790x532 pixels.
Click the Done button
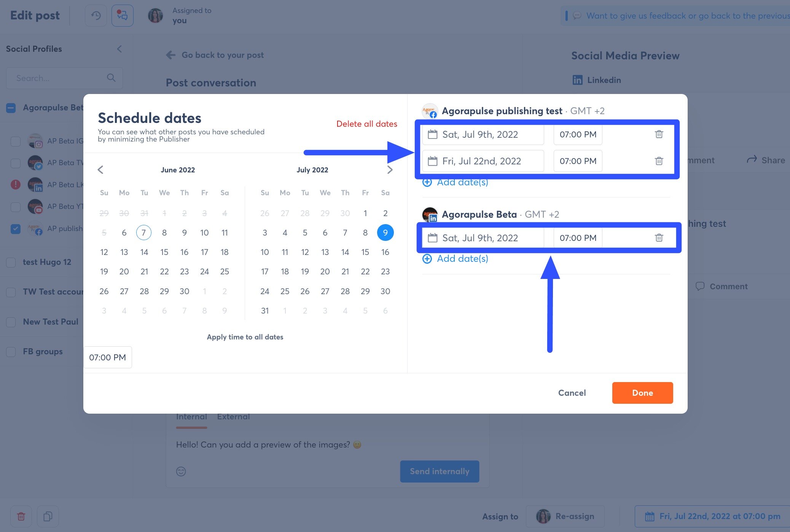642,393
